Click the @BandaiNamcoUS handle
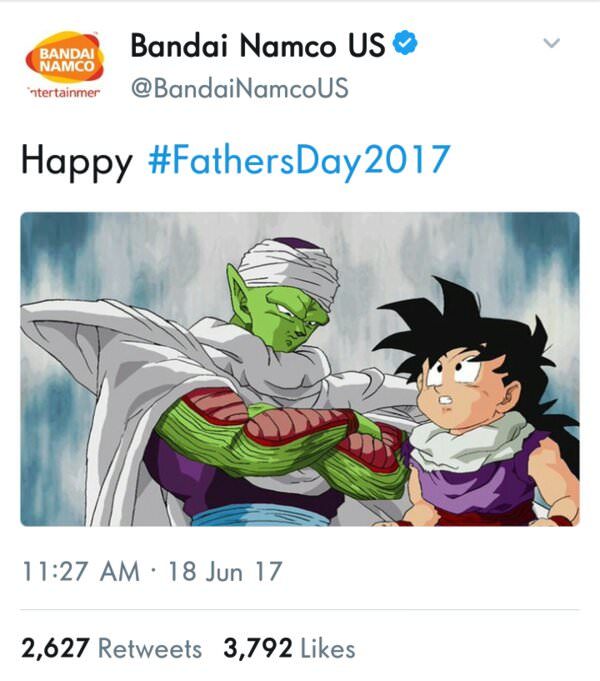This screenshot has height=681, width=600. [x=240, y=88]
